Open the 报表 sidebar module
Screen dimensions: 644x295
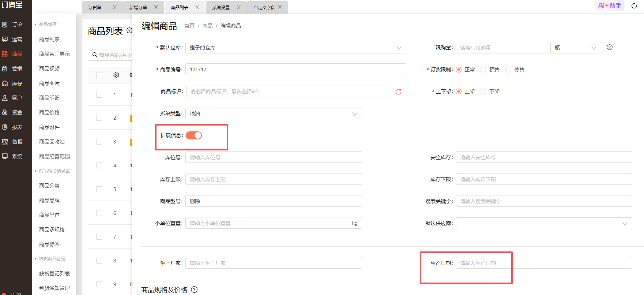tap(12, 127)
